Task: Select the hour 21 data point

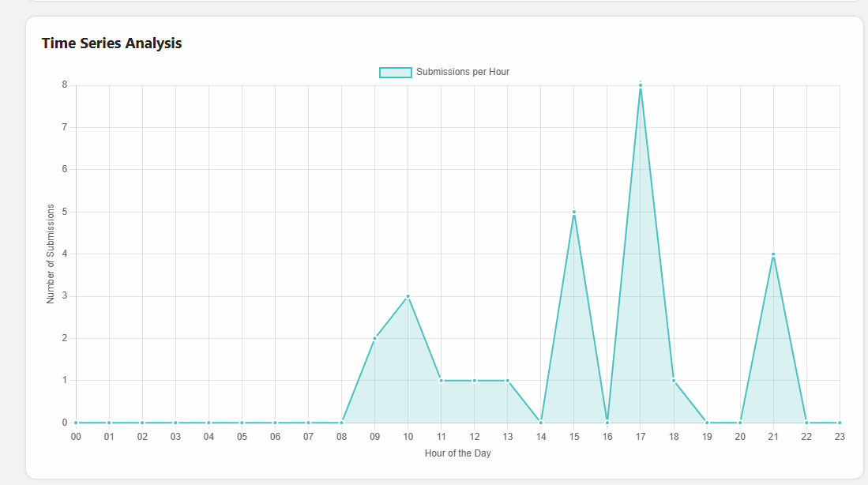Action: click(x=773, y=254)
